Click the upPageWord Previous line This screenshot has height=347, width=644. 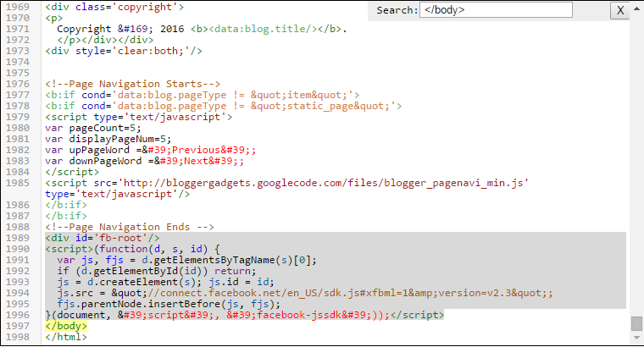[150, 150]
